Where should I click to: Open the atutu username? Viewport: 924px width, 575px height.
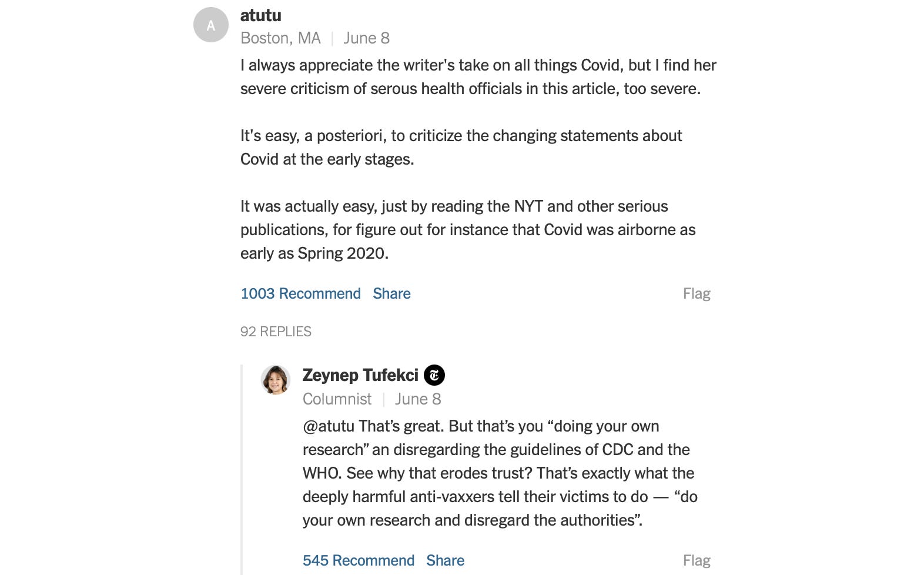coord(260,15)
